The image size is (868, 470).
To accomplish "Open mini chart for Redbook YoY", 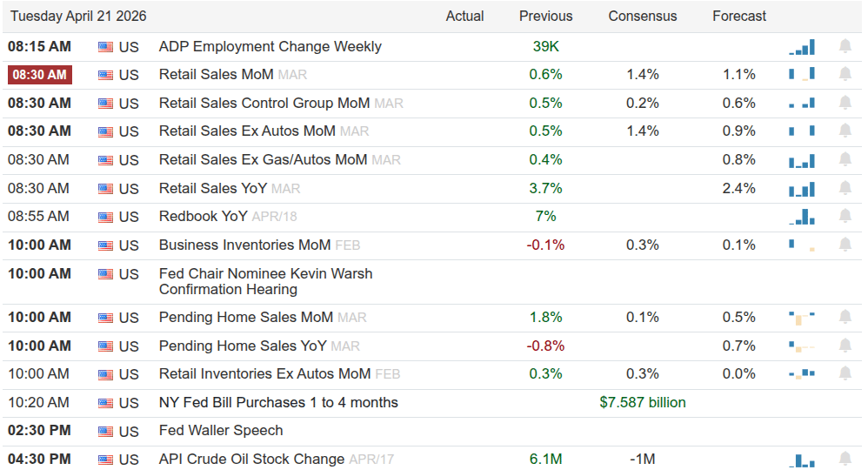I will pos(802,216).
